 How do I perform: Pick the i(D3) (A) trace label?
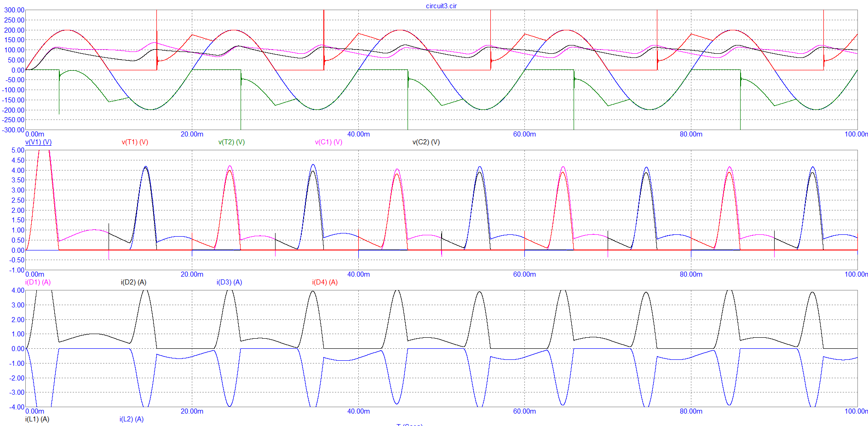click(229, 282)
